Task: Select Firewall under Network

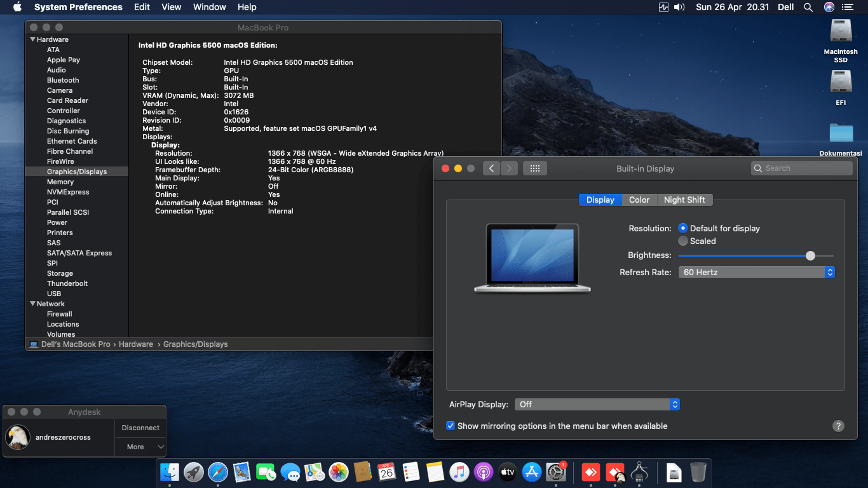Action: 60,314
